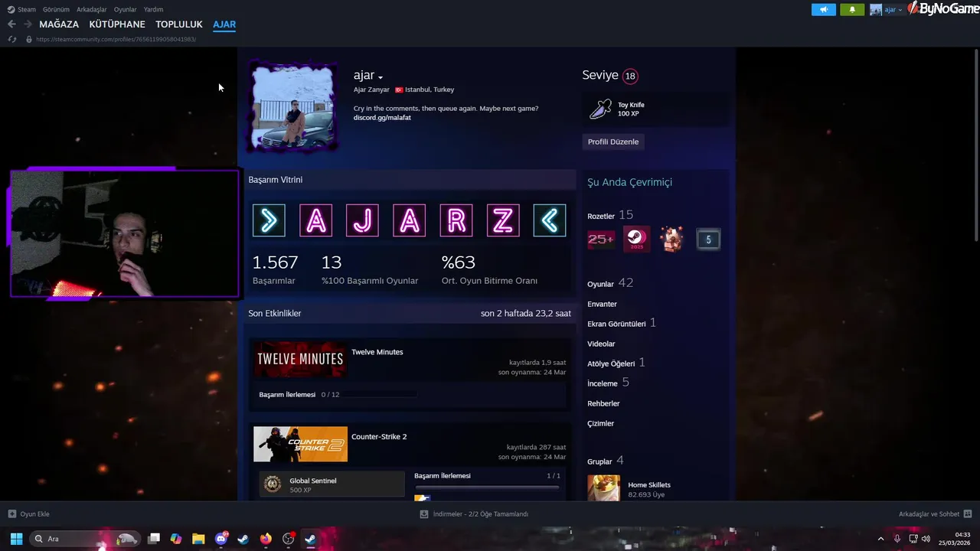Open the Twelve Minutes game title link
The height and width of the screenshot is (551, 980).
(x=377, y=352)
